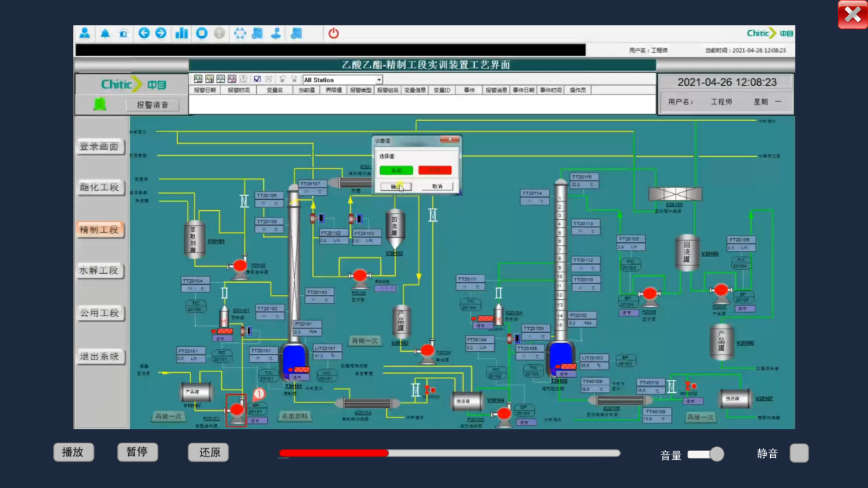Open the 公用工段 section
The image size is (868, 488).
coord(99,313)
